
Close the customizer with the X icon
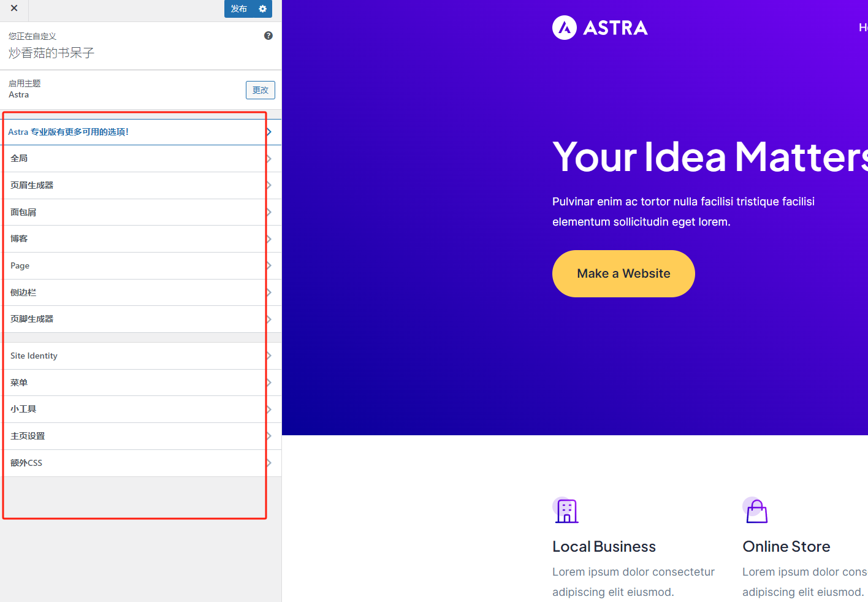coord(14,9)
